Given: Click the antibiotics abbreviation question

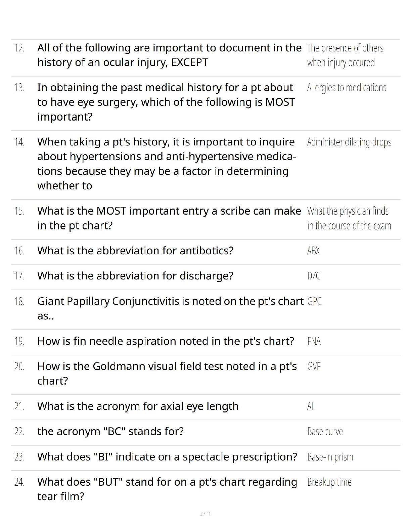Looking at the screenshot, I should 135,251.
